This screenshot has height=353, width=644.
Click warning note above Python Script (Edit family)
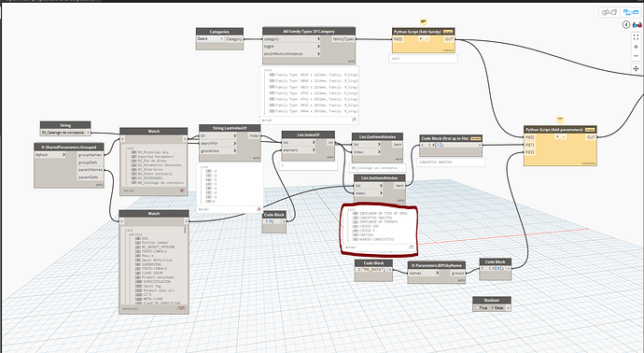pyautogui.click(x=424, y=22)
